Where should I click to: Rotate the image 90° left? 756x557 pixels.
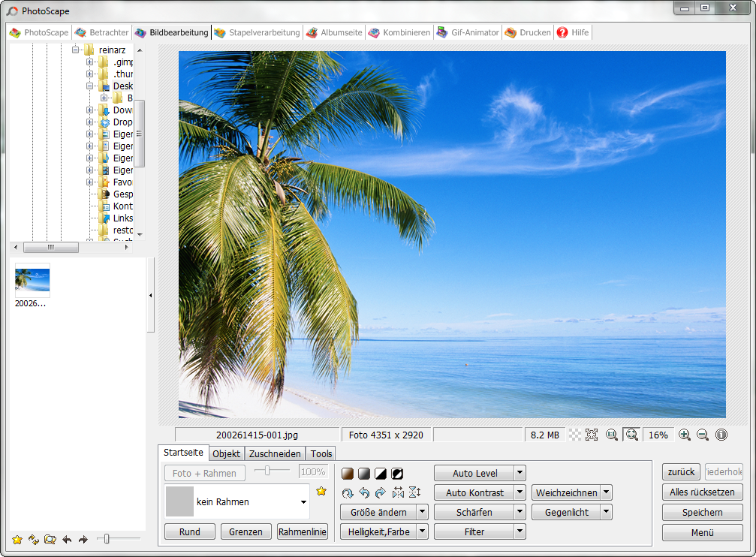click(364, 493)
